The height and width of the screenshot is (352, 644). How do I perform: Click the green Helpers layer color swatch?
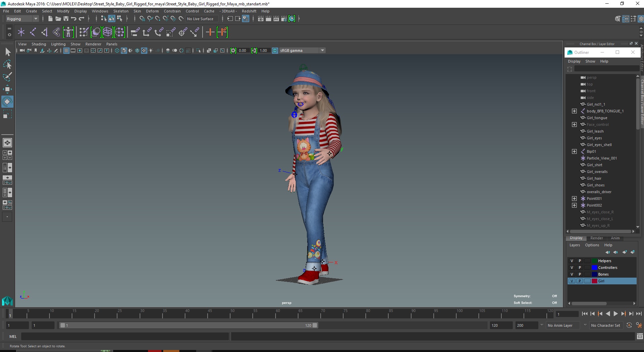tap(595, 261)
